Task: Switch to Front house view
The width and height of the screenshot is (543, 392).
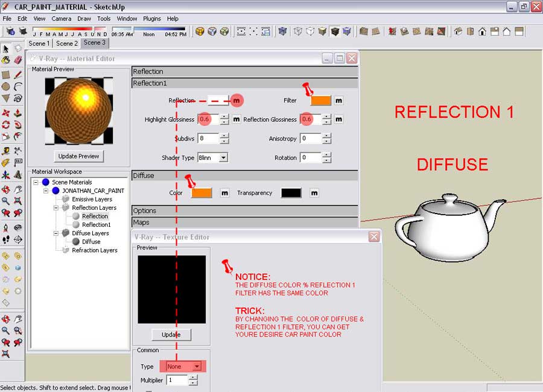Action: pos(483,31)
